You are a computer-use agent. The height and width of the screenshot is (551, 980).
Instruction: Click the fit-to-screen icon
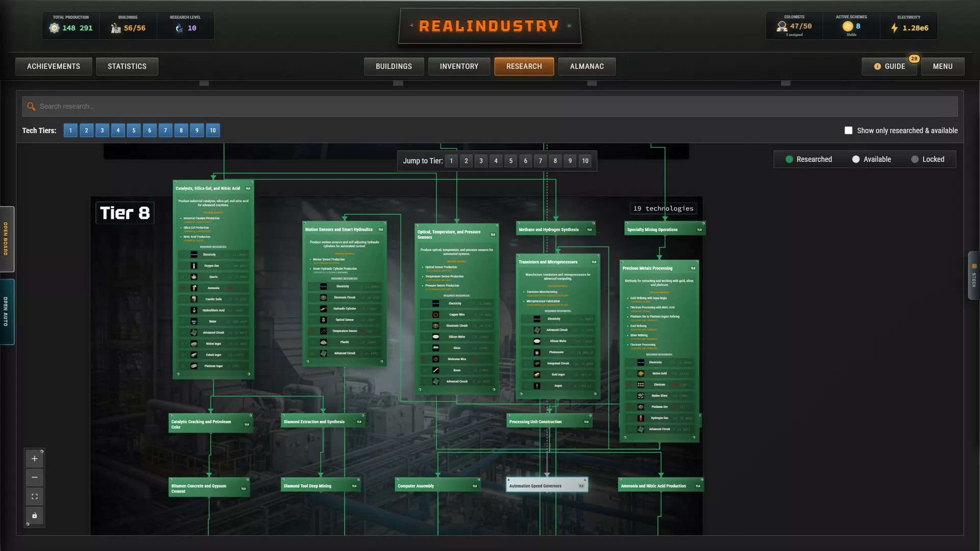coord(34,496)
